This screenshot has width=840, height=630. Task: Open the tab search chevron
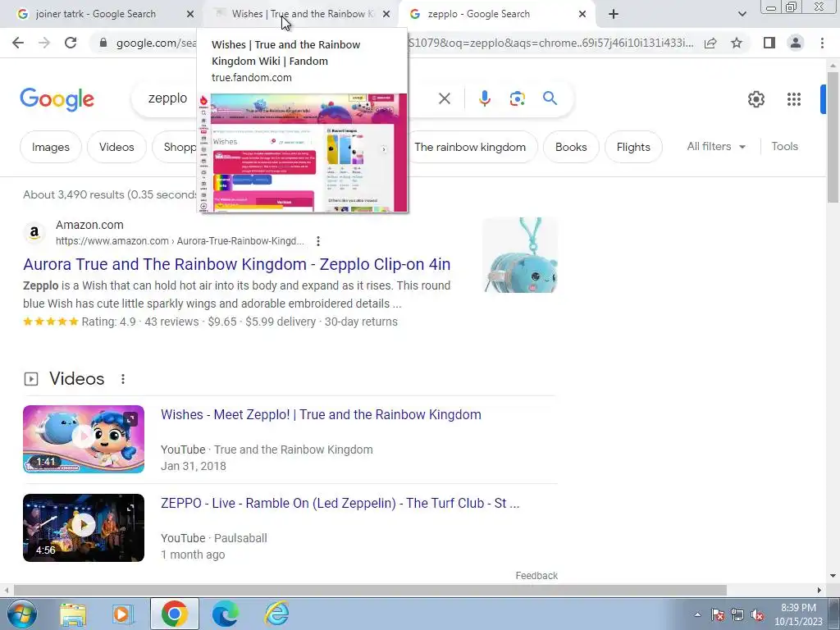tap(742, 14)
